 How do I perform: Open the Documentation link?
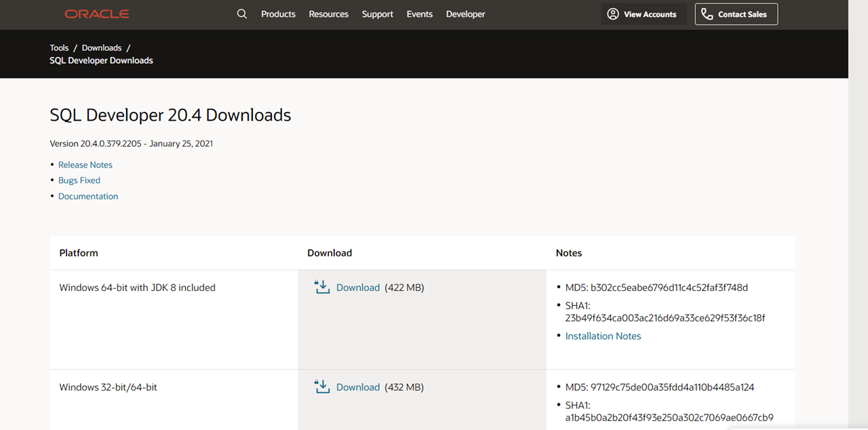pos(88,196)
